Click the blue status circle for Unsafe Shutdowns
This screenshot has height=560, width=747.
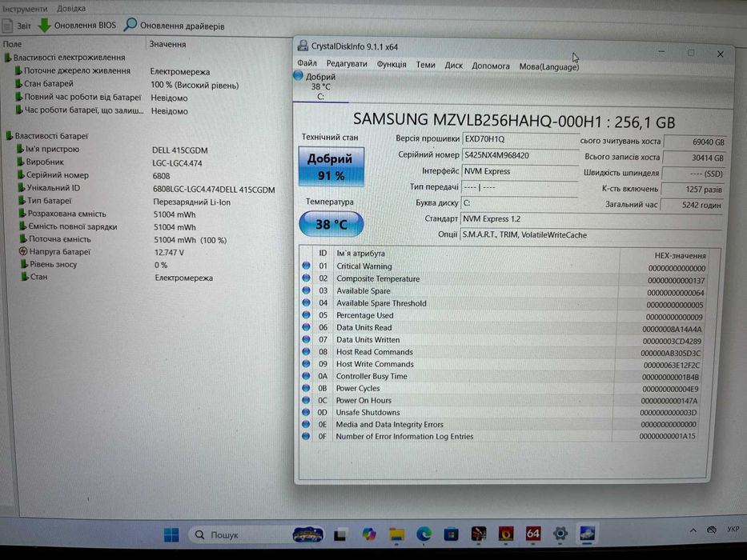tap(307, 412)
